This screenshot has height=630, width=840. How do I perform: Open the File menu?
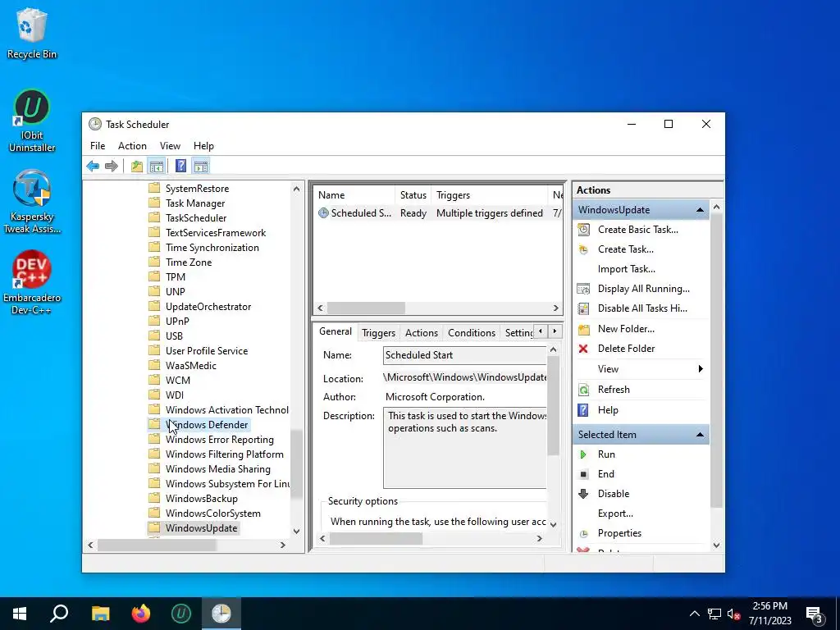pos(98,146)
